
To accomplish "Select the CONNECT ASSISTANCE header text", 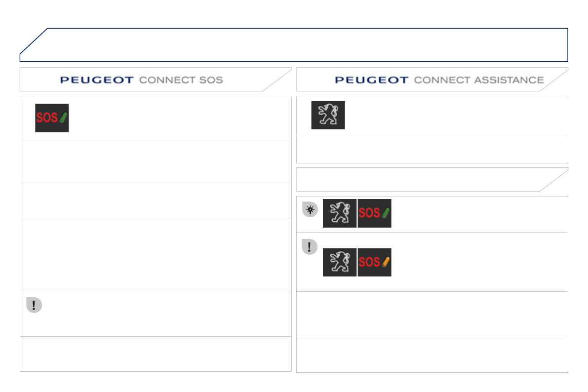I will pyautogui.click(x=478, y=80).
